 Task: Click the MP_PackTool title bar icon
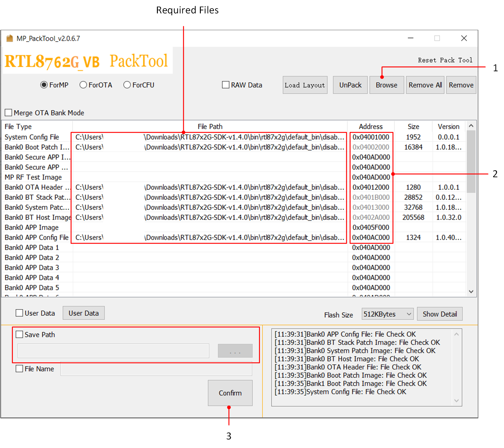[10, 38]
